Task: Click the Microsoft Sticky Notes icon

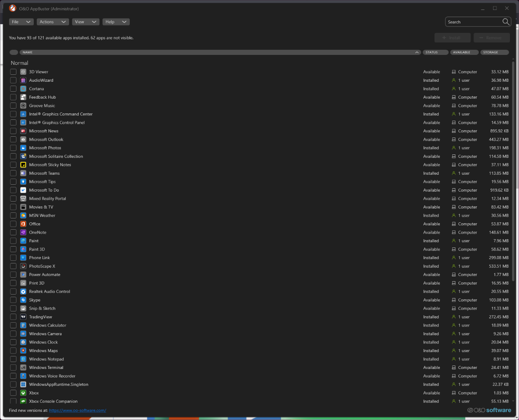Action: tap(23, 165)
